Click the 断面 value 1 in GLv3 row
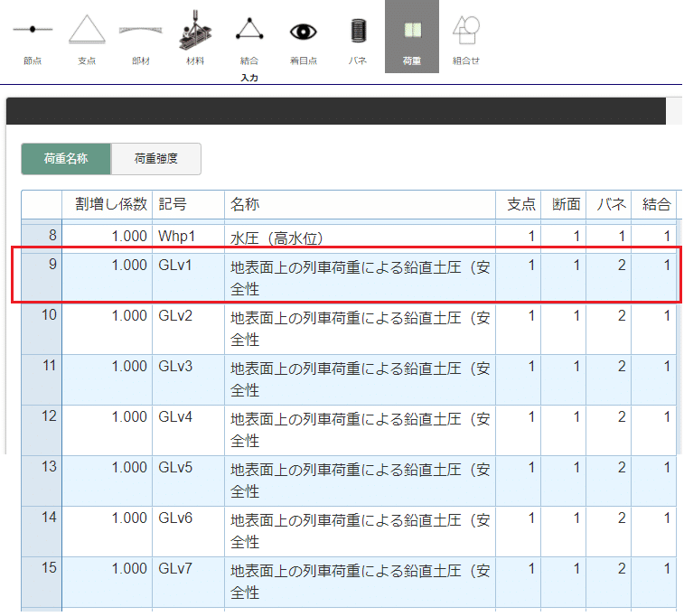Image resolution: width=684 pixels, height=616 pixels. 564,379
